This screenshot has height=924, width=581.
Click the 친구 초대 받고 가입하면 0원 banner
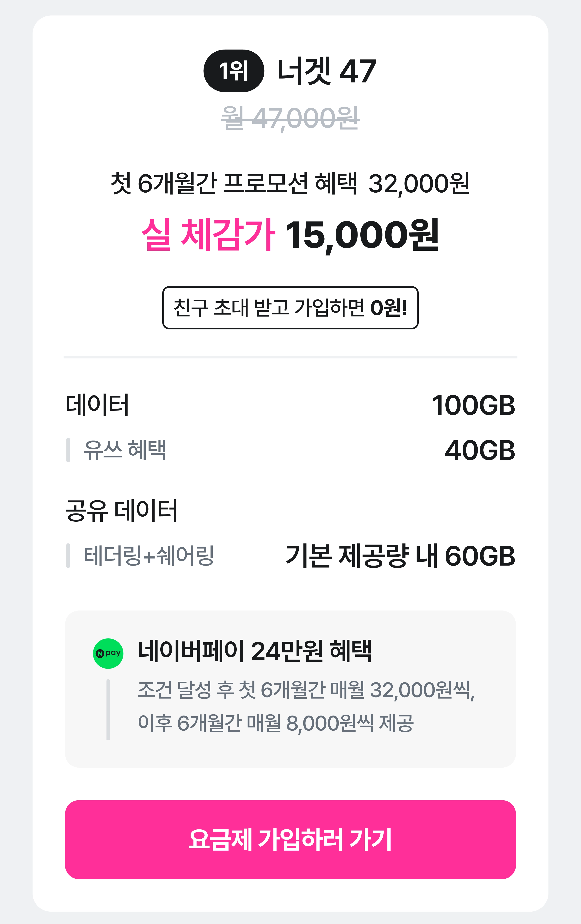pos(290,308)
